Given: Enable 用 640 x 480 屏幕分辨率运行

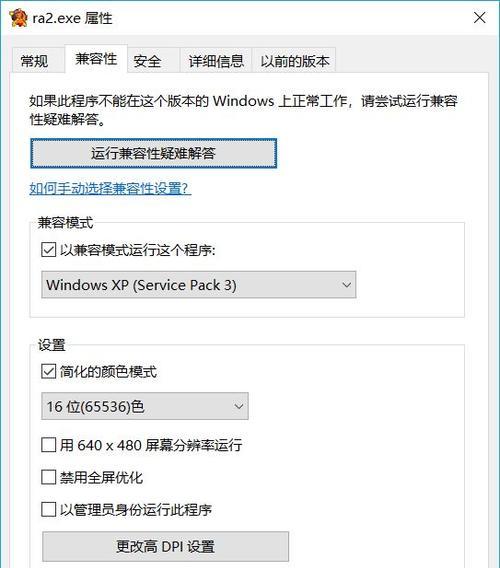Looking at the screenshot, I should click(49, 444).
